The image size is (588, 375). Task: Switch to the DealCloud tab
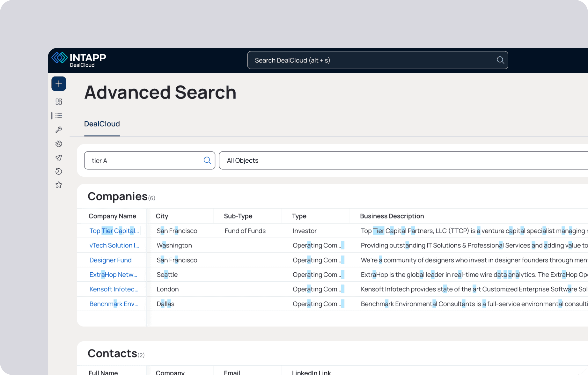click(x=102, y=124)
